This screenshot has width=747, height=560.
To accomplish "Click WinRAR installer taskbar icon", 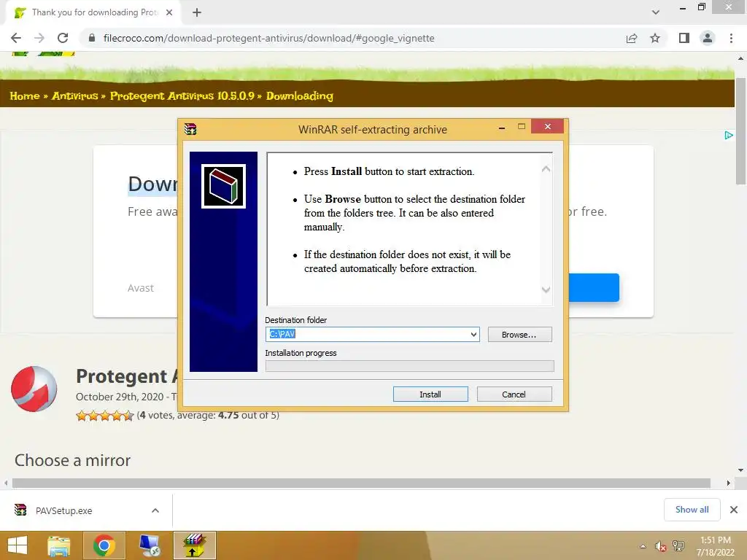I will click(x=194, y=545).
